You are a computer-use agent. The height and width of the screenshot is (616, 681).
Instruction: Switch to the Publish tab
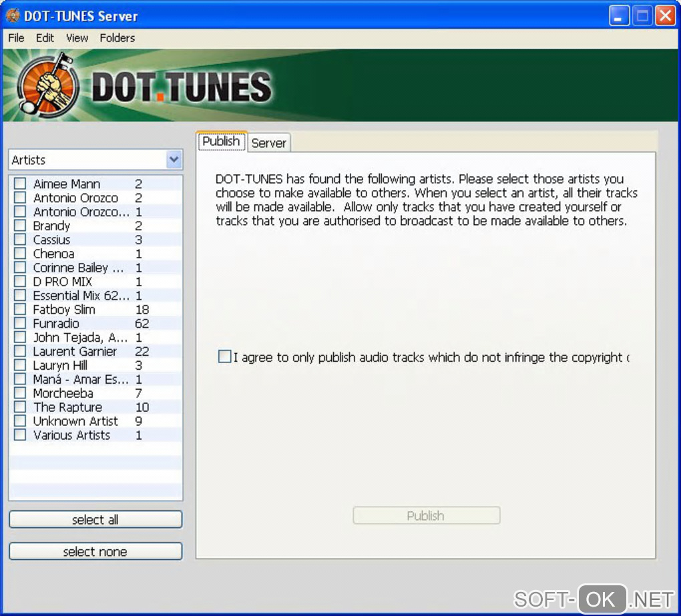coord(222,141)
